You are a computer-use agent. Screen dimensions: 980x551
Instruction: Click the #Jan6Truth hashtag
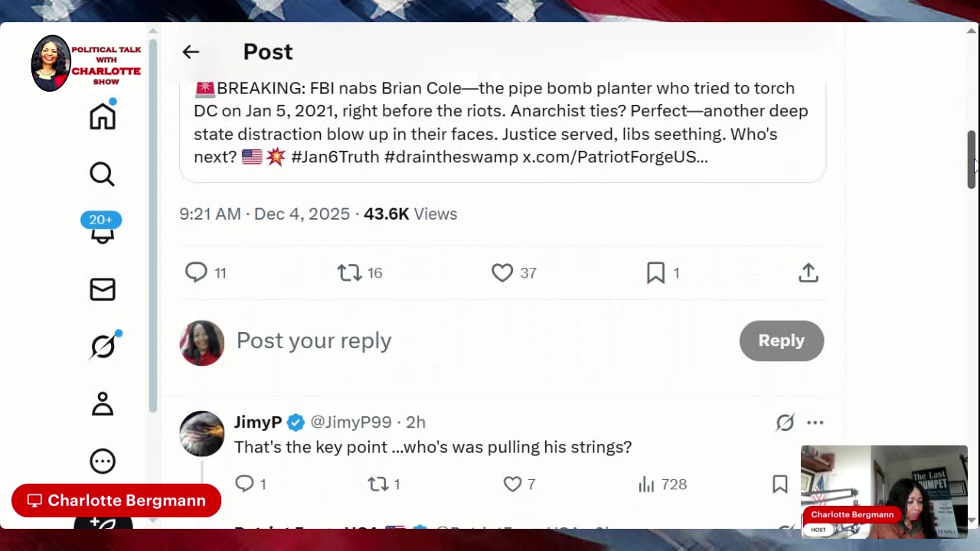coord(335,157)
